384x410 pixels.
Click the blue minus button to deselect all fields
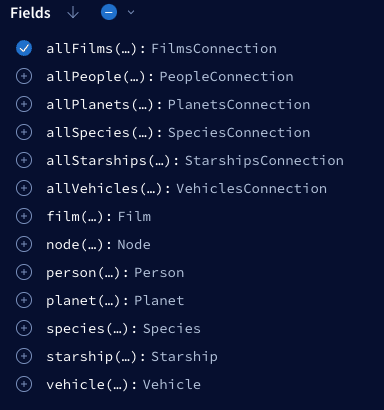[x=109, y=12]
